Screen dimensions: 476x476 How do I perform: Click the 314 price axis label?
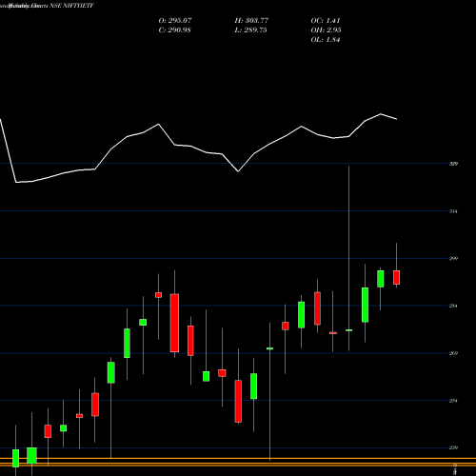tap(453, 211)
